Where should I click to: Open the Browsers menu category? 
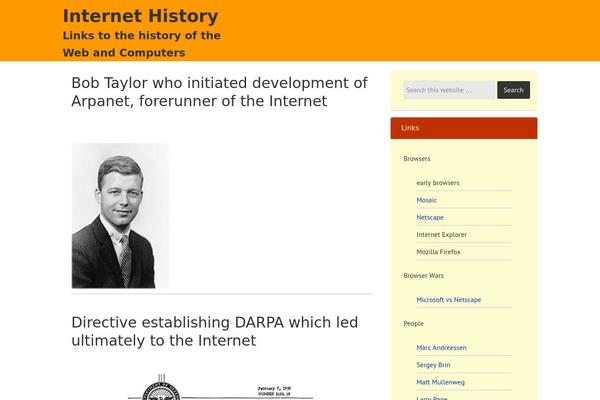[417, 159]
